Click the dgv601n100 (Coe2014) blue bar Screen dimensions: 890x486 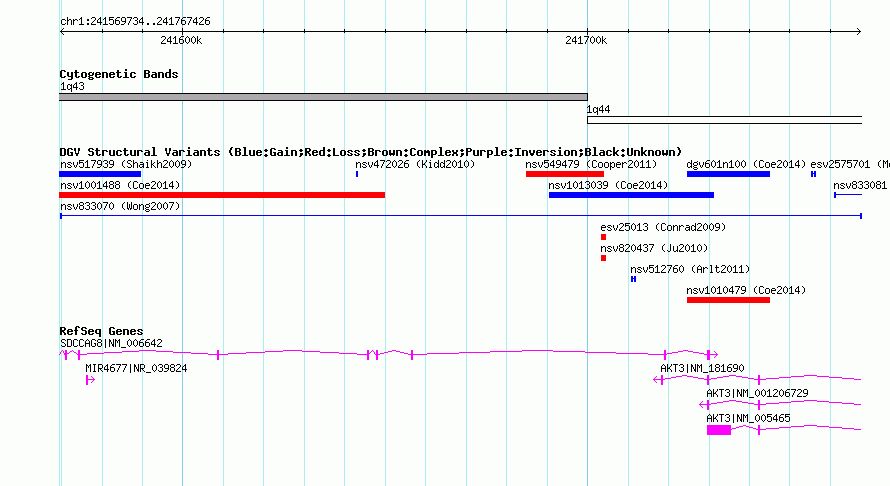[728, 174]
